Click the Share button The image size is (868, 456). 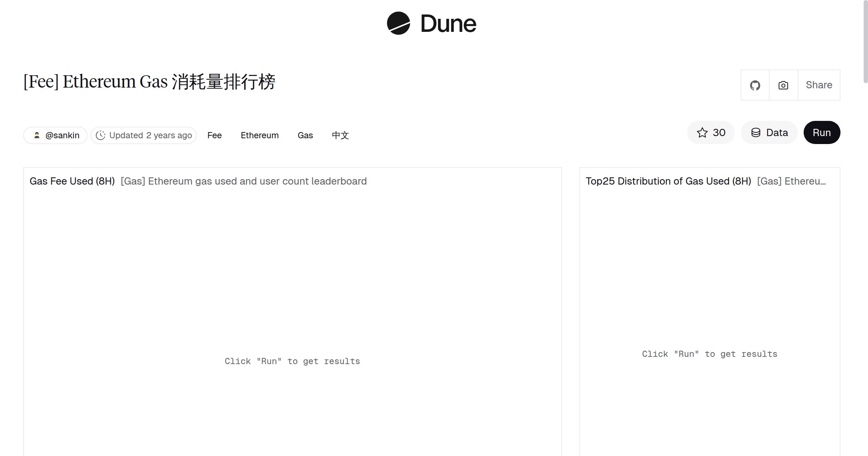pos(819,85)
